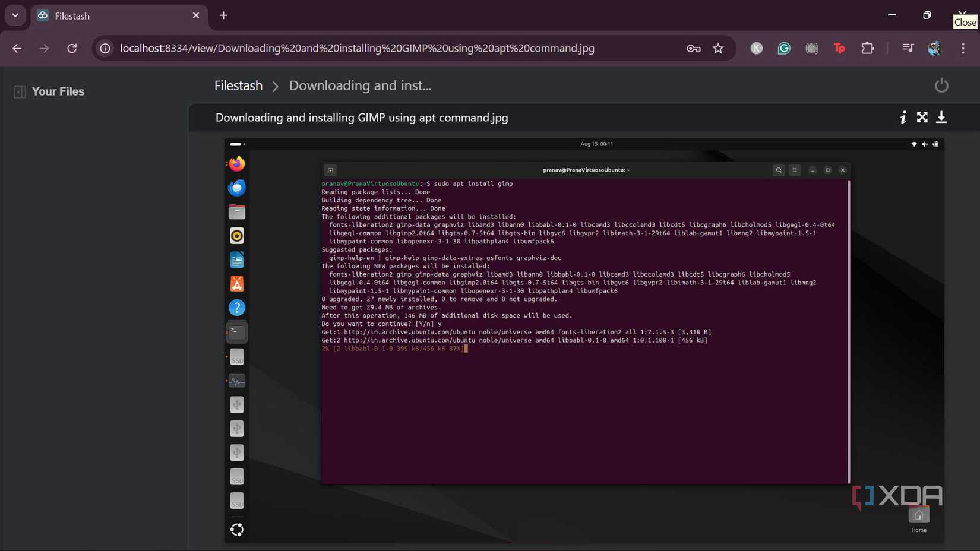
Task: Show all apps via the Ubuntu logo
Action: coord(237,529)
